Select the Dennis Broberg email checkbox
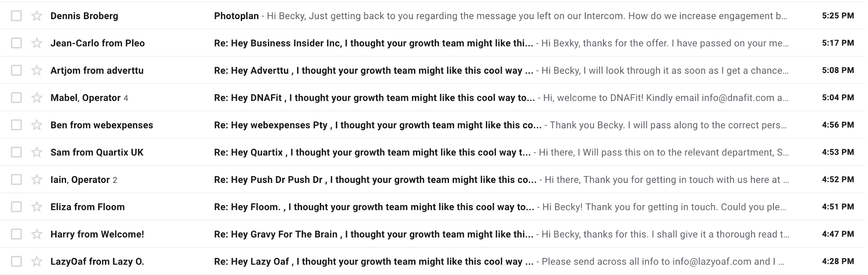The width and height of the screenshot is (868, 275). pyautogui.click(x=16, y=16)
